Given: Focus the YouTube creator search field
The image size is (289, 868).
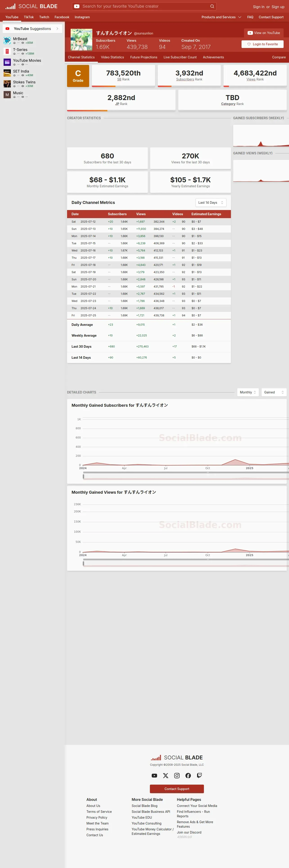Looking at the screenshot, I should [x=145, y=6].
